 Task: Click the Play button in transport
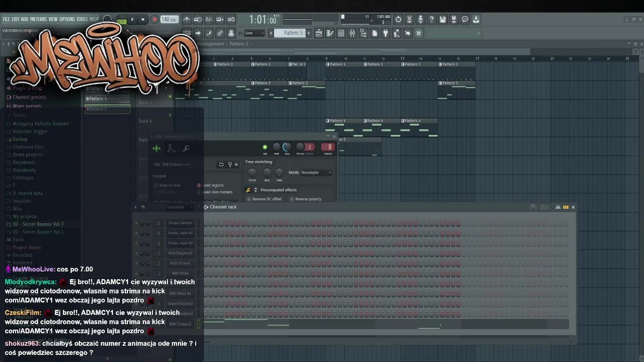pyautogui.click(x=132, y=20)
